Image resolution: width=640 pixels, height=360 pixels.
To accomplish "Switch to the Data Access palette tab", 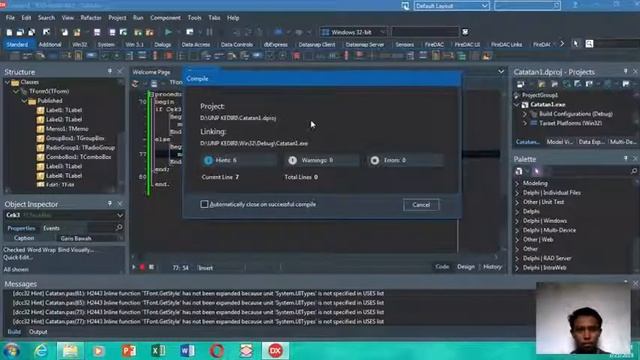I will pos(196,44).
